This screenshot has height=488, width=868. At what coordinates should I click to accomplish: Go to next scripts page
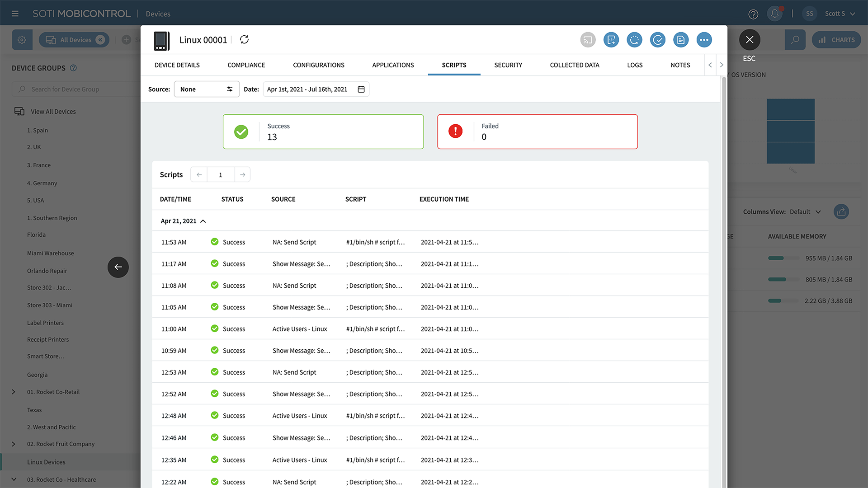[x=242, y=174]
